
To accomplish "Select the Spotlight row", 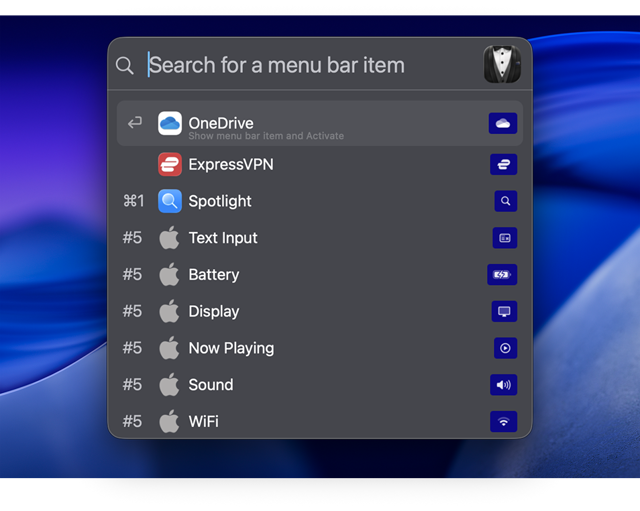I will point(320,201).
